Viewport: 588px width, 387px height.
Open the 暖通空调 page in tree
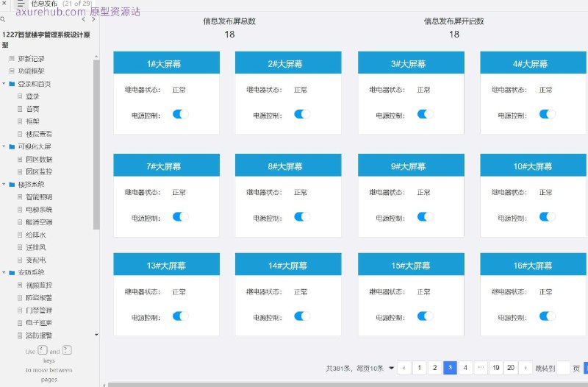pyautogui.click(x=39, y=222)
